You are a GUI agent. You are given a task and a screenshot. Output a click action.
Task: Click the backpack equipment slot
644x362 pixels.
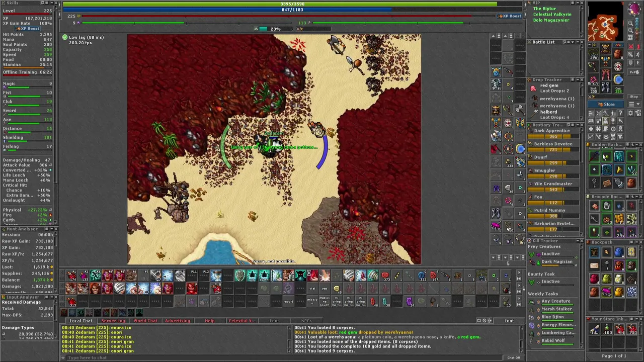coord(618,53)
